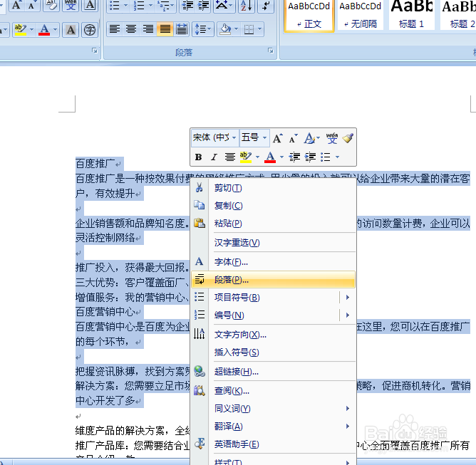Open 字体(F)... from context menu
Viewport: 476px width, 465px height.
coord(273,262)
